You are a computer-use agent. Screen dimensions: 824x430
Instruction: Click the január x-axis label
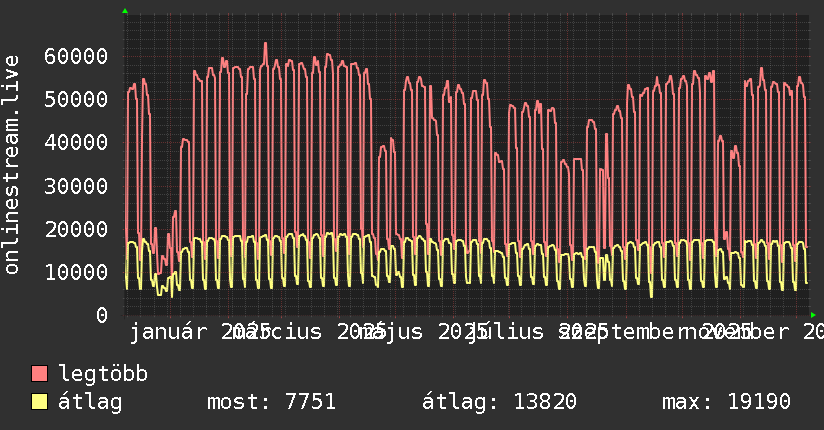pyautogui.click(x=168, y=332)
